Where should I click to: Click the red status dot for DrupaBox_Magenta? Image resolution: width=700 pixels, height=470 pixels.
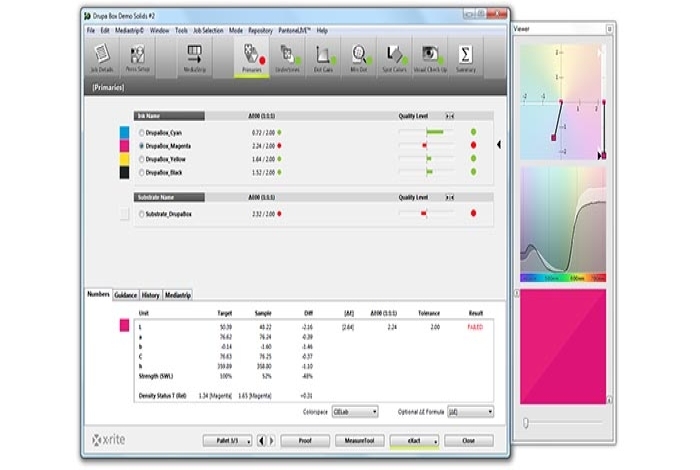[x=473, y=145]
